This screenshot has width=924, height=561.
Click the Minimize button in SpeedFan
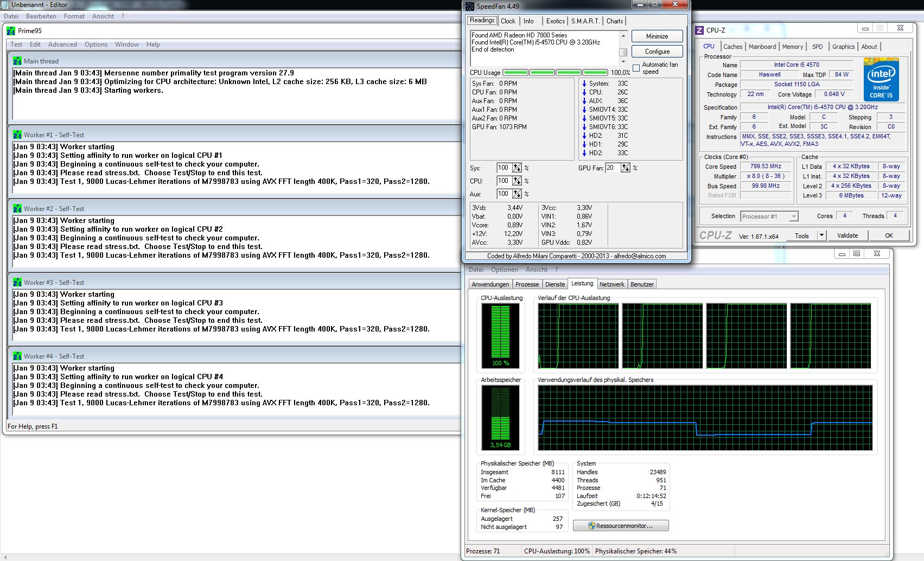[657, 36]
